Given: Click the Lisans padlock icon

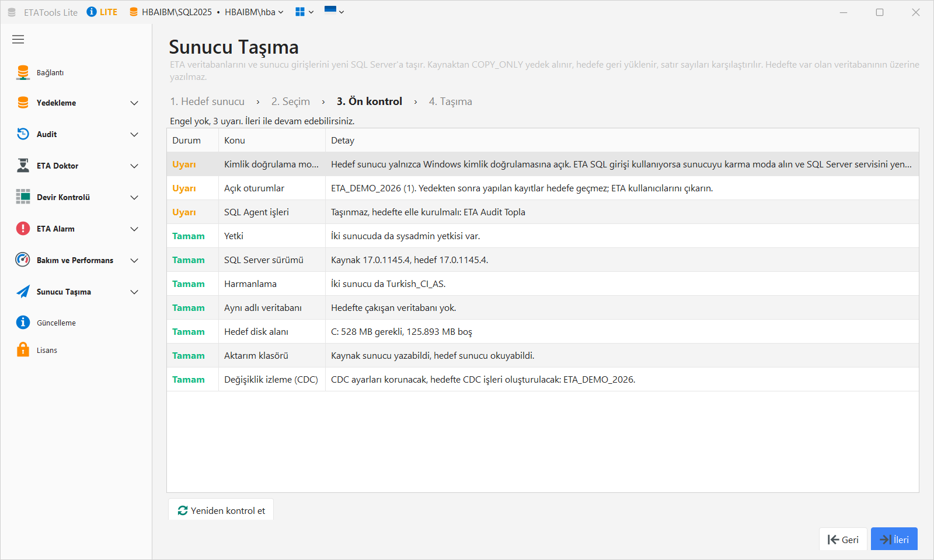Looking at the screenshot, I should (23, 350).
